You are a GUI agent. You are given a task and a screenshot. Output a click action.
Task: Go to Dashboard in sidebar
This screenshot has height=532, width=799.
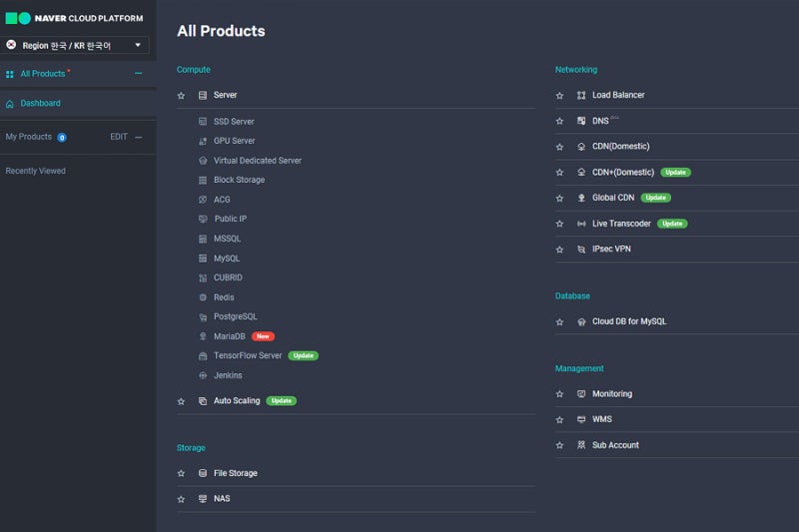(40, 104)
